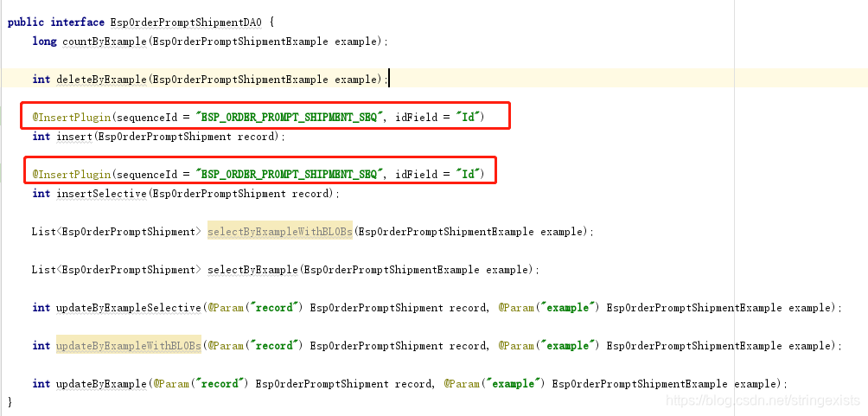Viewport: 868px width, 416px height.
Task: Click the deleteByExample method name
Action: 102,80
